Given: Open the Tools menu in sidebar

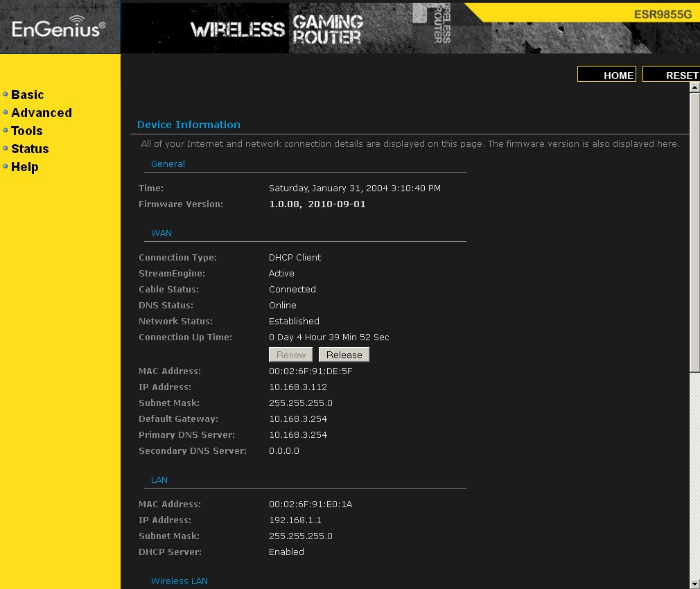Looking at the screenshot, I should (26, 131).
